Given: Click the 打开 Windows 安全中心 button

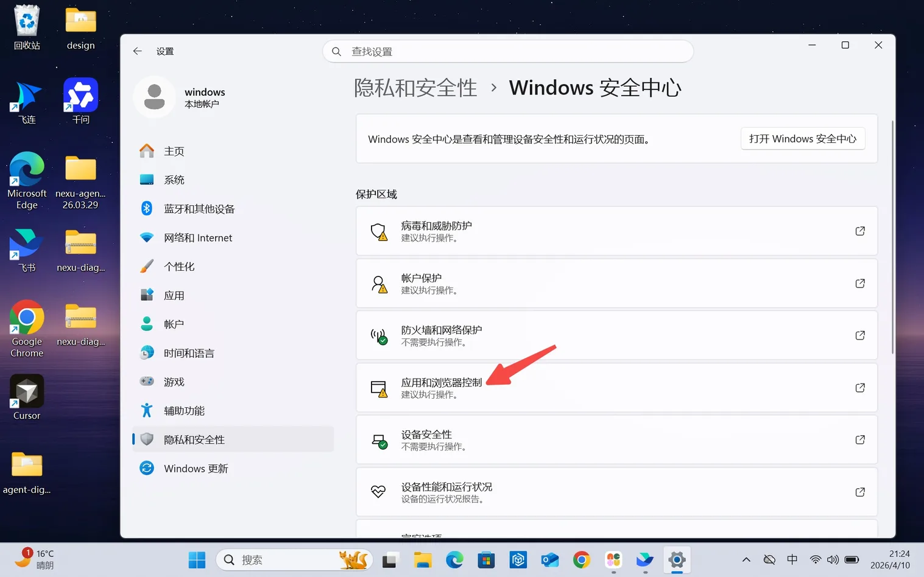Looking at the screenshot, I should [802, 138].
